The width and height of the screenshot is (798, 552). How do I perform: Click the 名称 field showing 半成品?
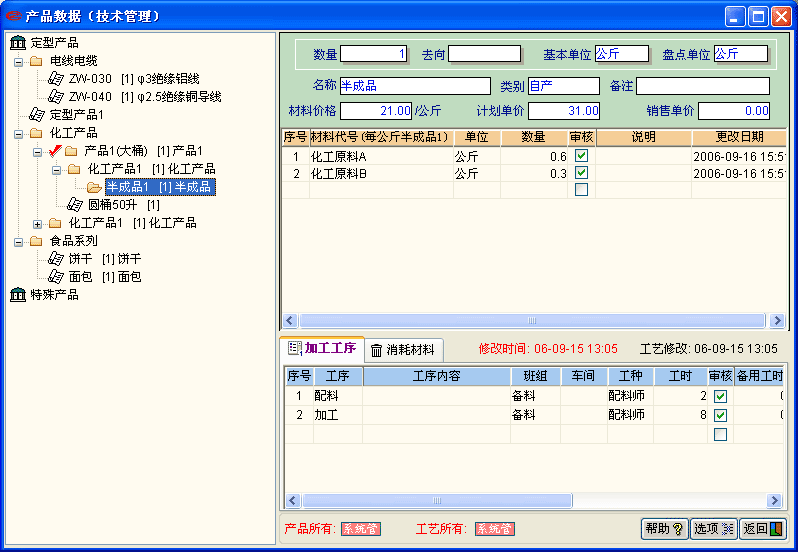click(x=415, y=86)
